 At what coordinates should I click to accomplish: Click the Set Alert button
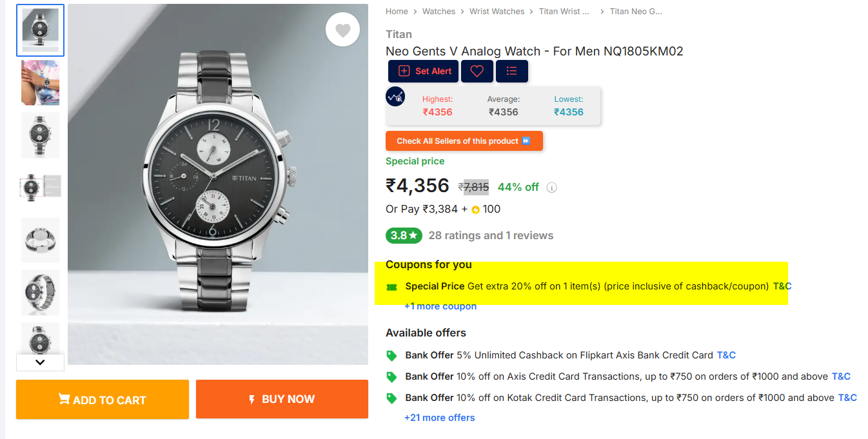point(424,71)
